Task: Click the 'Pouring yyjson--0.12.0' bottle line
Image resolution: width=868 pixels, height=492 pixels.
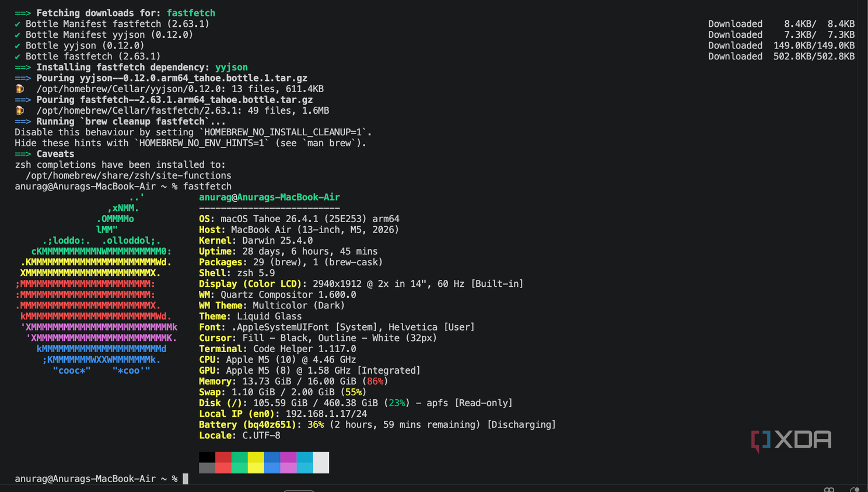Action: point(161,78)
